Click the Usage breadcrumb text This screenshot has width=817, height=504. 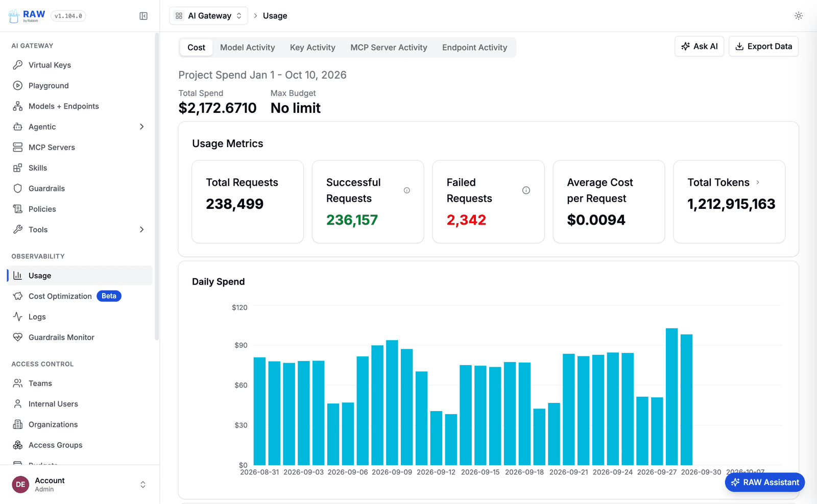click(x=275, y=16)
